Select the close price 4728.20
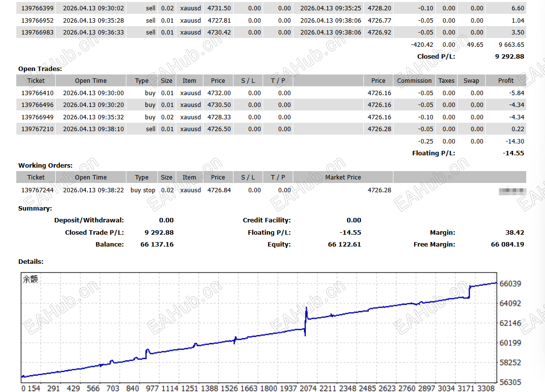The image size is (545, 392). click(380, 8)
